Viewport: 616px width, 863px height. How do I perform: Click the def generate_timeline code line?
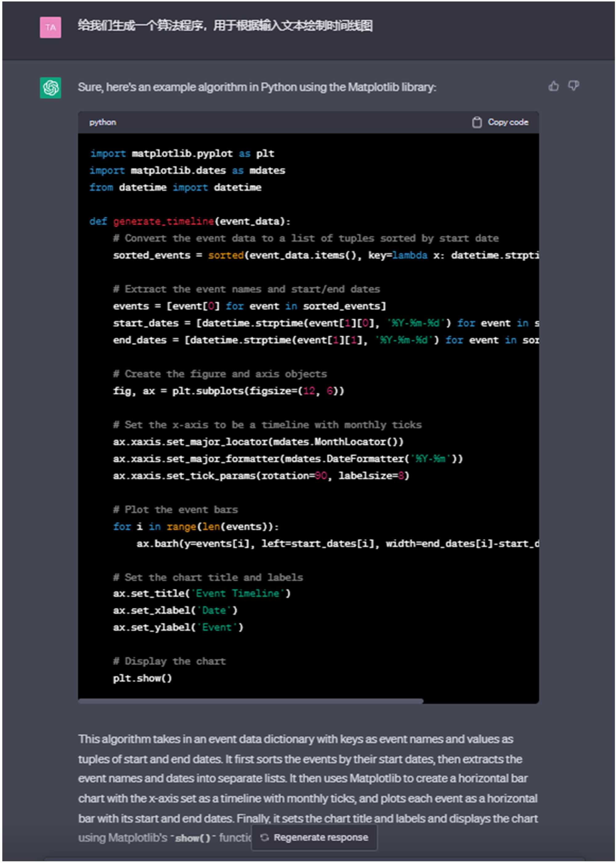(190, 221)
